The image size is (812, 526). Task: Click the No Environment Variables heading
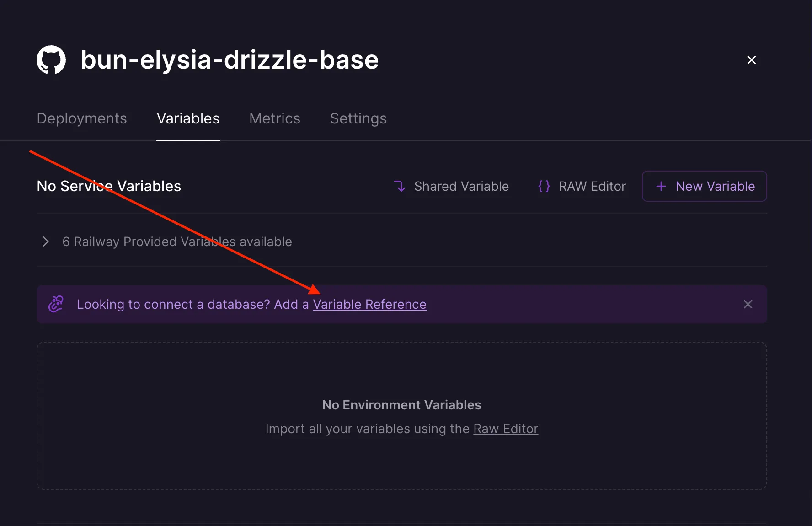coord(401,405)
